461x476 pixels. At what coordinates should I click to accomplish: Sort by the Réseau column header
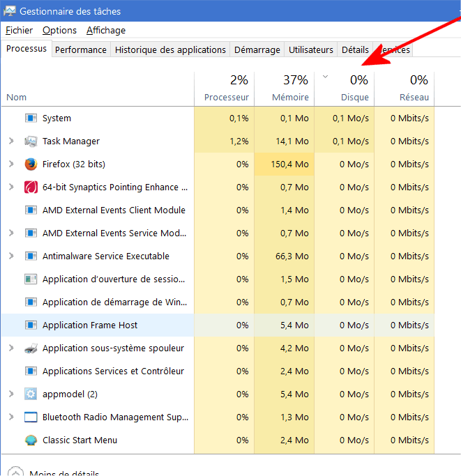click(x=405, y=89)
